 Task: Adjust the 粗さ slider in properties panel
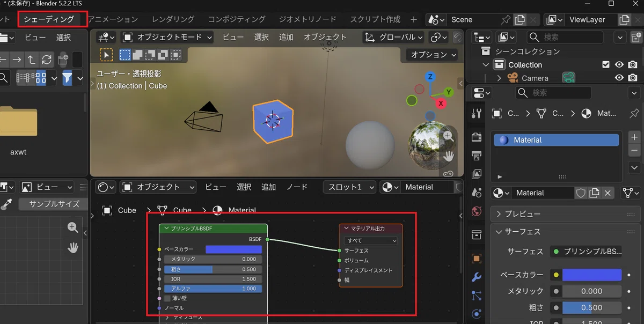(592, 308)
